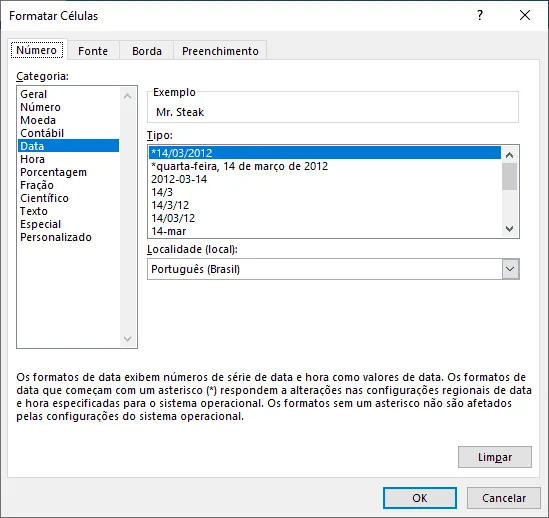Click the help question mark icon
Viewport: 549px width, 518px height.
point(480,15)
